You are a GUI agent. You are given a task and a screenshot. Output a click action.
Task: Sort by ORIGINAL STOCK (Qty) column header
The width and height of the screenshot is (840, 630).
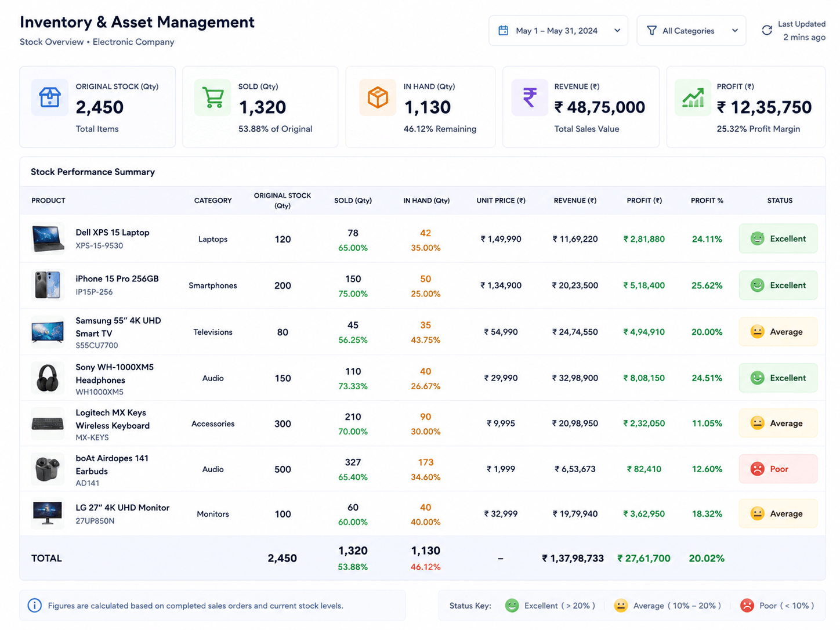click(283, 201)
